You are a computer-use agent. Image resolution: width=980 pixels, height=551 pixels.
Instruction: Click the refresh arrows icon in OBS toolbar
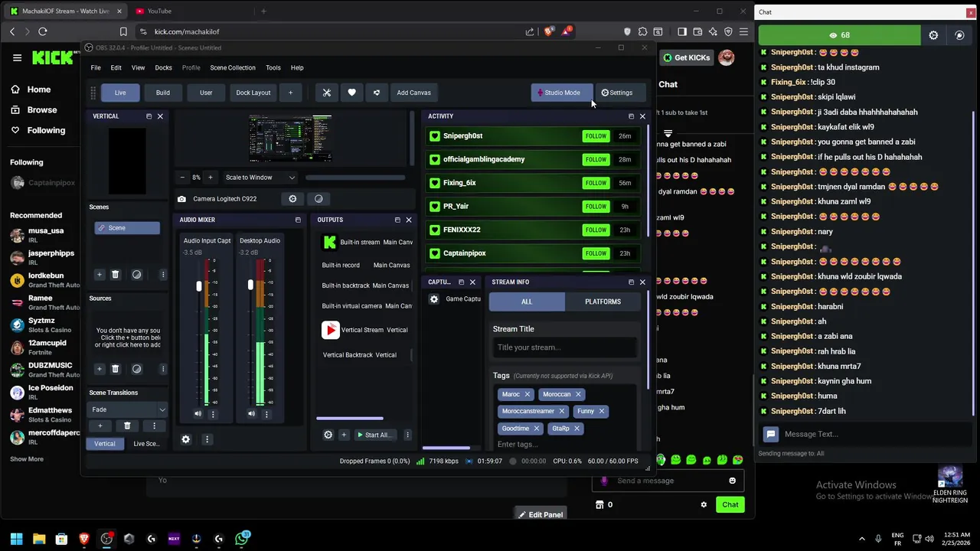[x=376, y=93]
